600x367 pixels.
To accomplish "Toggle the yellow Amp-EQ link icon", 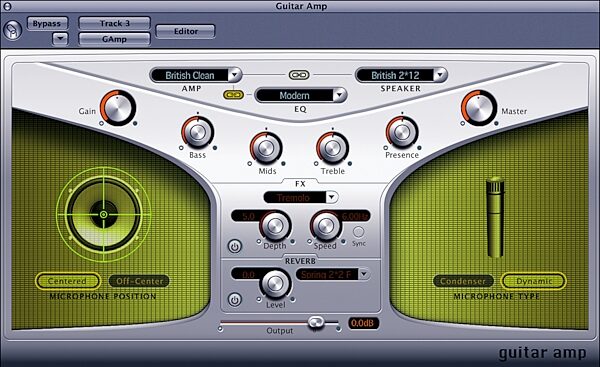I will click(233, 94).
